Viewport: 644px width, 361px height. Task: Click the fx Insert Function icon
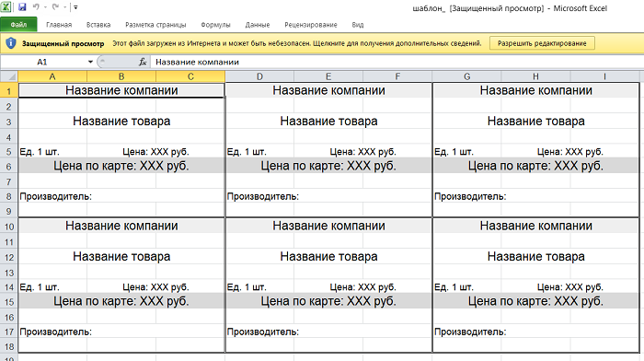(143, 62)
